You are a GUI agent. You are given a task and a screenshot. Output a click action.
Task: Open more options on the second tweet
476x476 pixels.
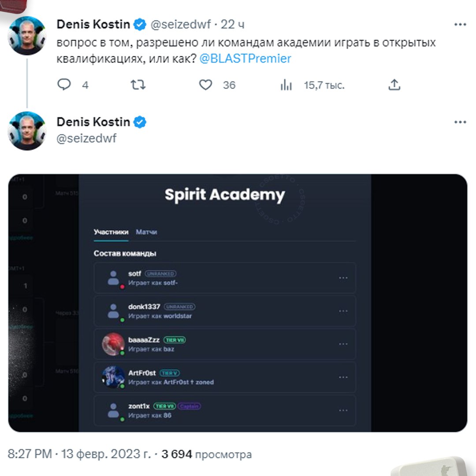coord(460,123)
